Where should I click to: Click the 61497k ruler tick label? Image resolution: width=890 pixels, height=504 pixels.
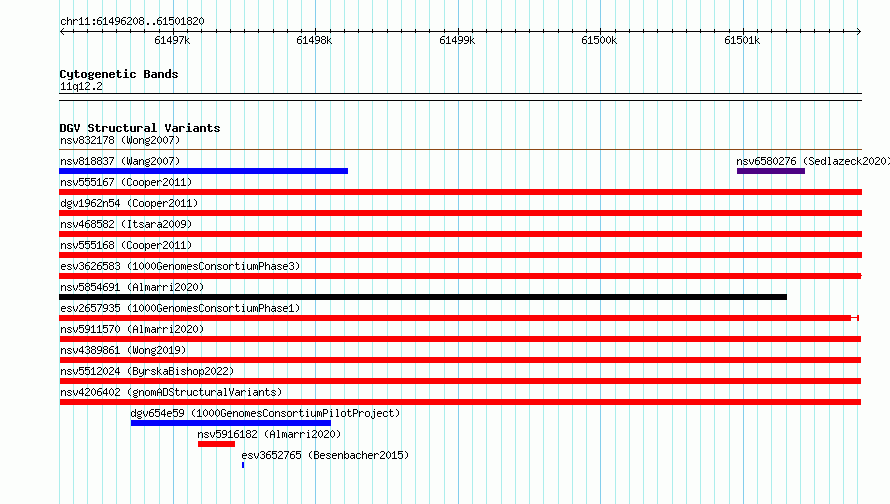click(x=172, y=40)
